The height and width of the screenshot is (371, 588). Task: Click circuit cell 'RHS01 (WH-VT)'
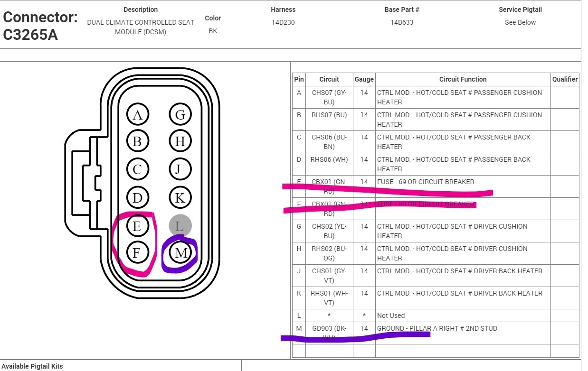coord(329,298)
